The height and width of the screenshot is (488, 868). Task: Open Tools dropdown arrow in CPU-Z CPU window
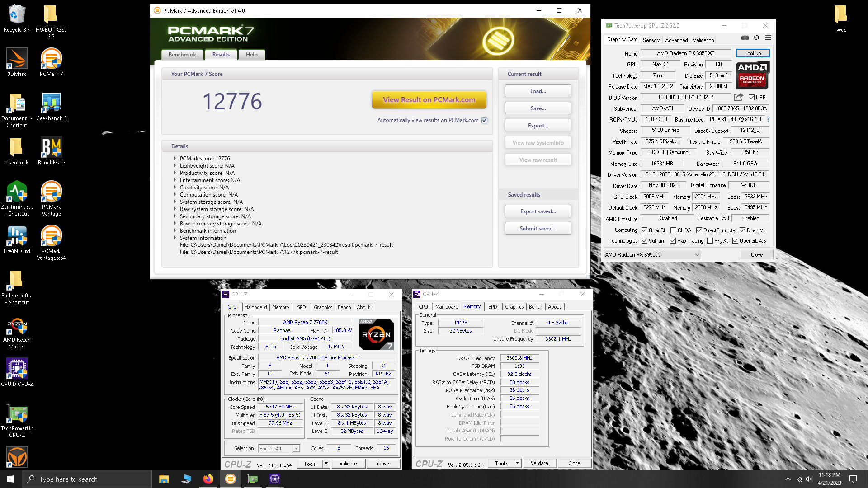click(325, 464)
